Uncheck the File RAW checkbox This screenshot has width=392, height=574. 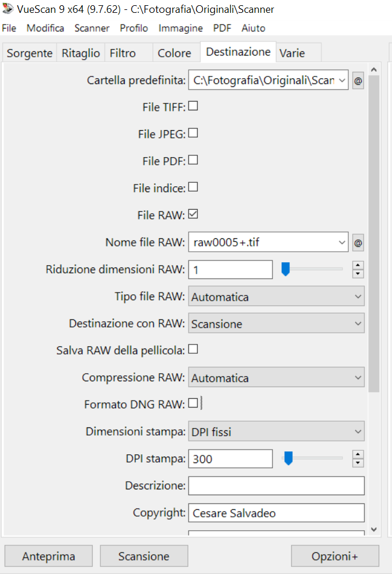pos(192,214)
